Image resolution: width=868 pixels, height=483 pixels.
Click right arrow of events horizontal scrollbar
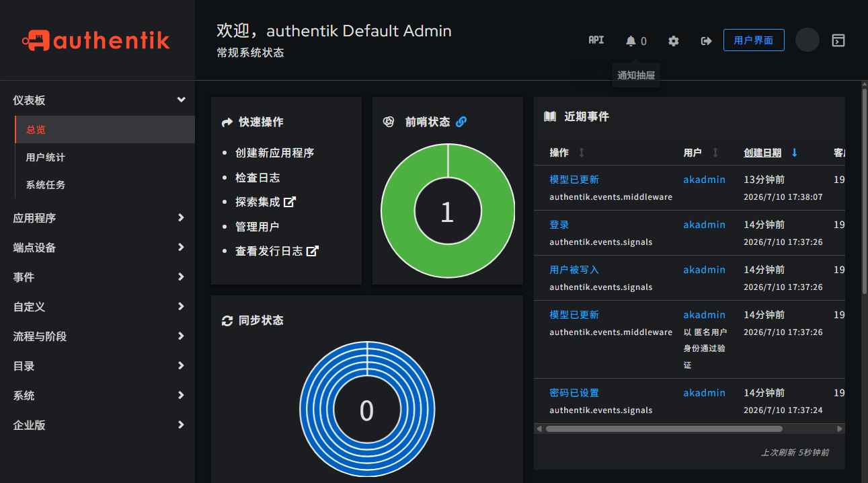(x=840, y=429)
